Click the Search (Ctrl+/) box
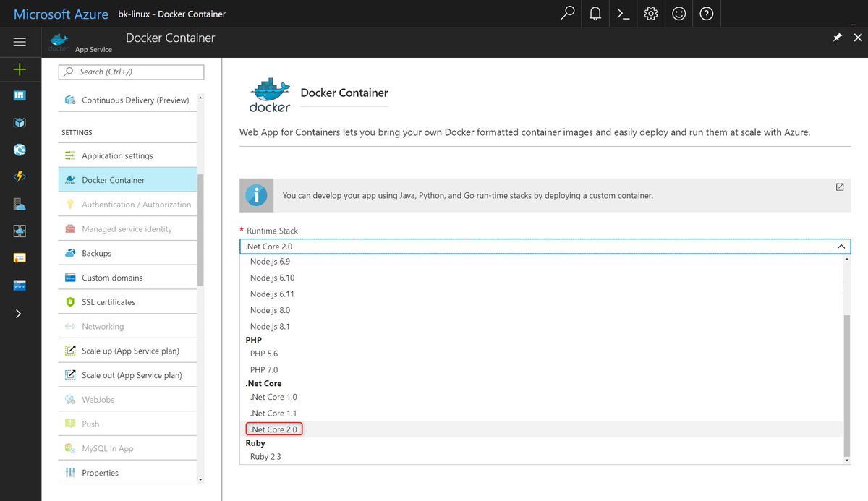The image size is (868, 501). point(131,72)
